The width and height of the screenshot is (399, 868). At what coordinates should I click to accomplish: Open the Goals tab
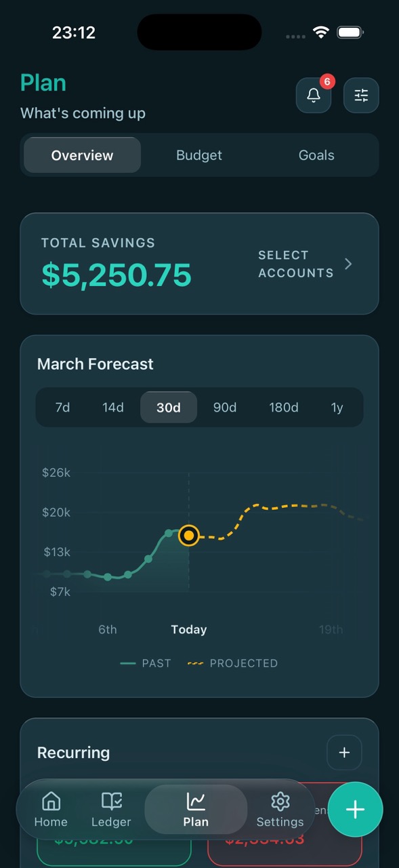[316, 155]
